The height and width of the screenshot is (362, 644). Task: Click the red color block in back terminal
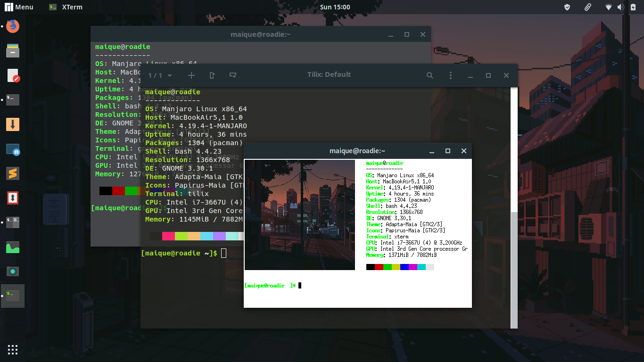(118, 191)
